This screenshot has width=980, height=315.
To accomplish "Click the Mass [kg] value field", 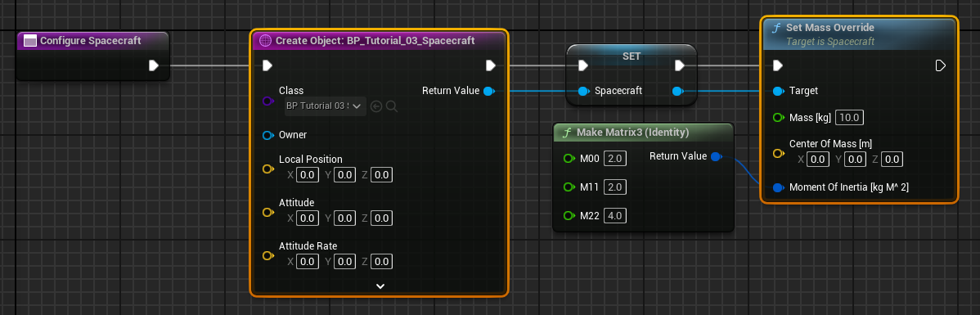I will click(x=850, y=118).
